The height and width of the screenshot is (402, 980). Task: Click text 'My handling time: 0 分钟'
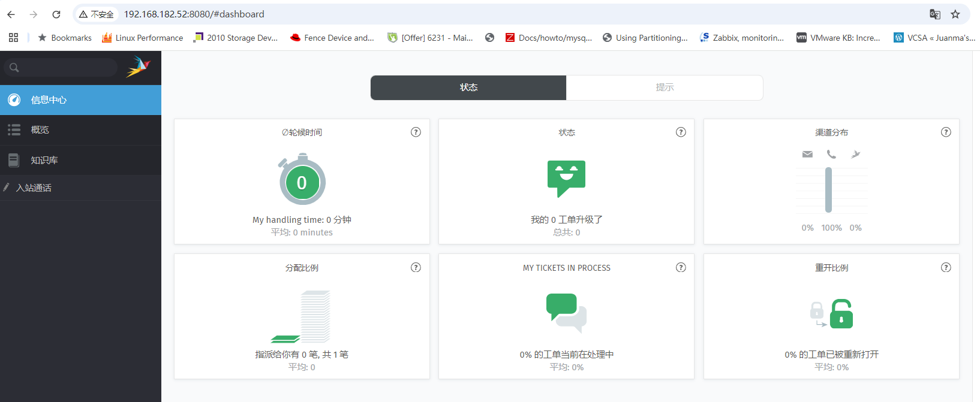pyautogui.click(x=302, y=220)
